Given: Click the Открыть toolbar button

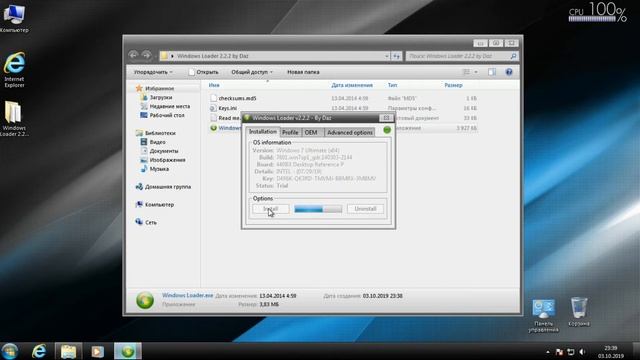Looking at the screenshot, I should pos(204,72).
